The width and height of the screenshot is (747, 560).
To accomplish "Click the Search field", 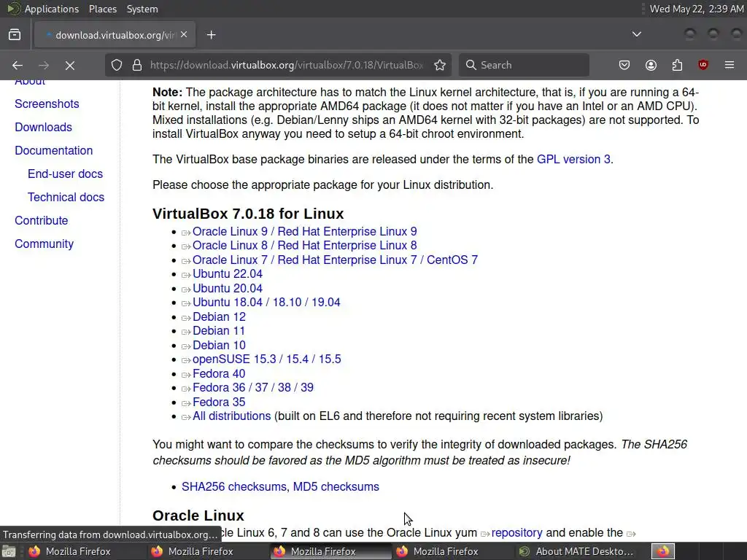I will (x=524, y=65).
